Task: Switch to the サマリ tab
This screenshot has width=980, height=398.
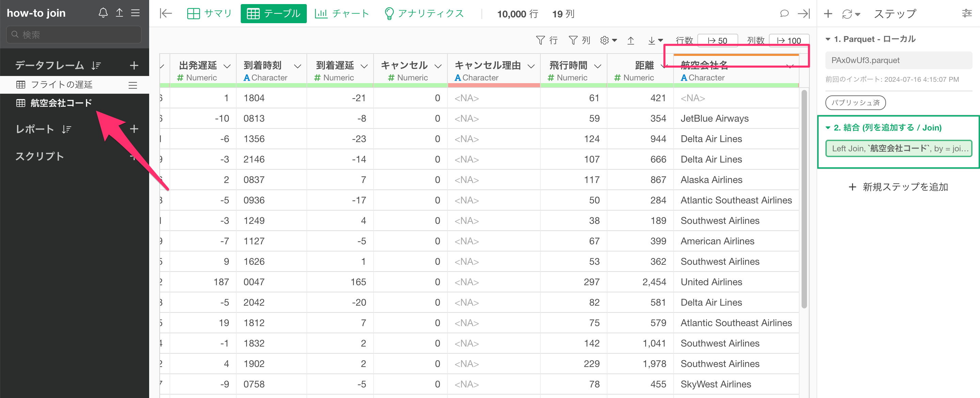Action: [x=209, y=14]
